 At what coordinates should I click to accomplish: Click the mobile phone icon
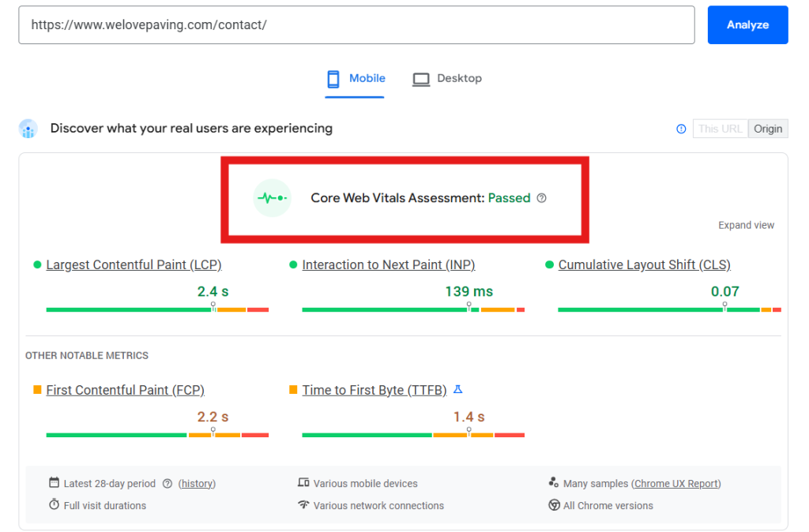pyautogui.click(x=333, y=79)
